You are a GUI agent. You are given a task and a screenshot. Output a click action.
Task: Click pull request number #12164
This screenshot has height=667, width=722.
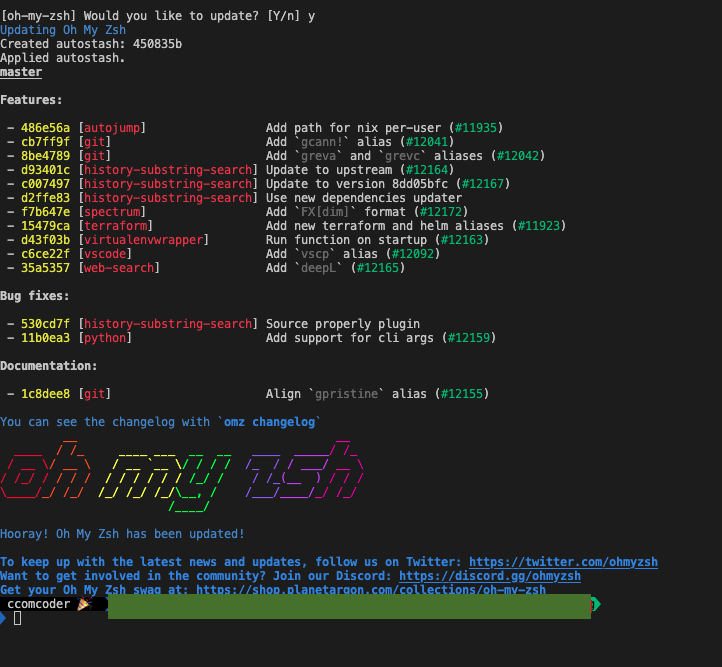427,170
